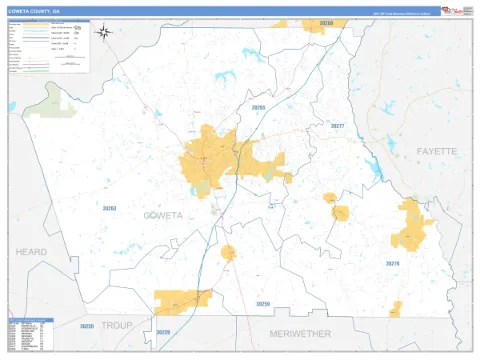
Task: Click the compass rose north arrow
Action: click(104, 32)
